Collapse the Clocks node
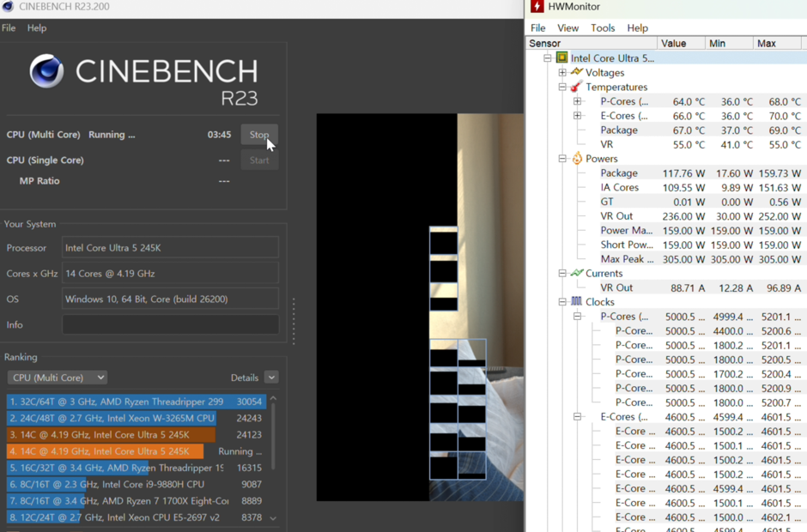Image resolution: width=807 pixels, height=532 pixels. [x=562, y=302]
